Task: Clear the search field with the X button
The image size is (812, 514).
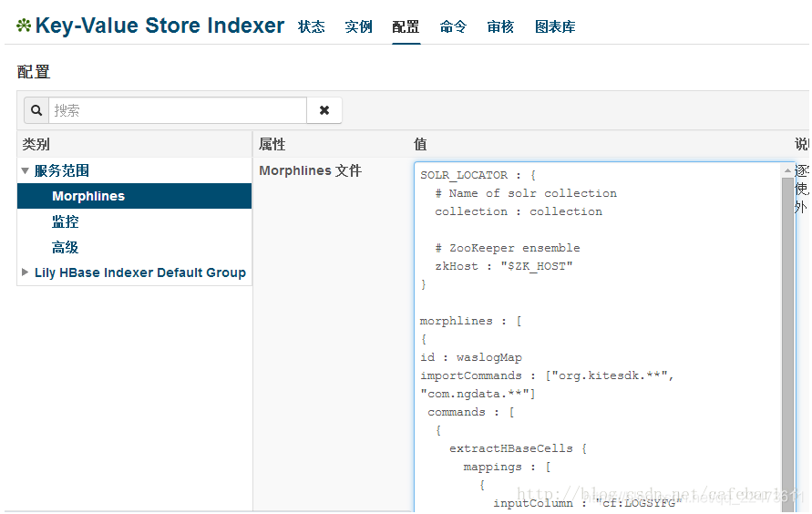Action: tap(324, 110)
